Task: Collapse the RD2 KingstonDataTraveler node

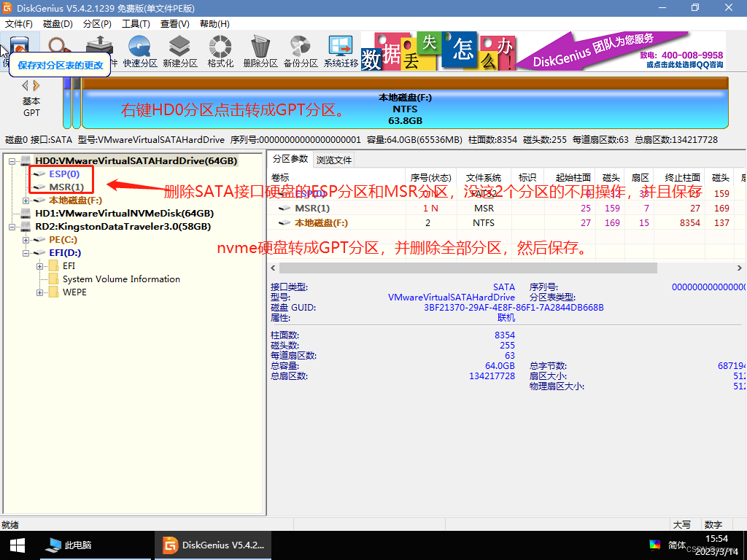Action: [x=12, y=227]
